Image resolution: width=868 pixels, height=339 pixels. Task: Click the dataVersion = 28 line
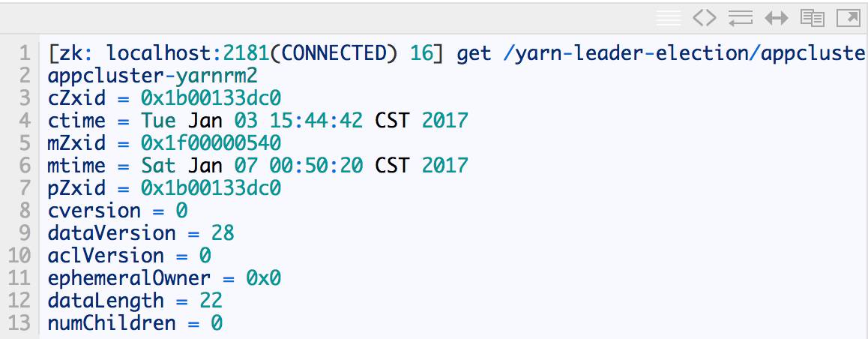point(141,232)
